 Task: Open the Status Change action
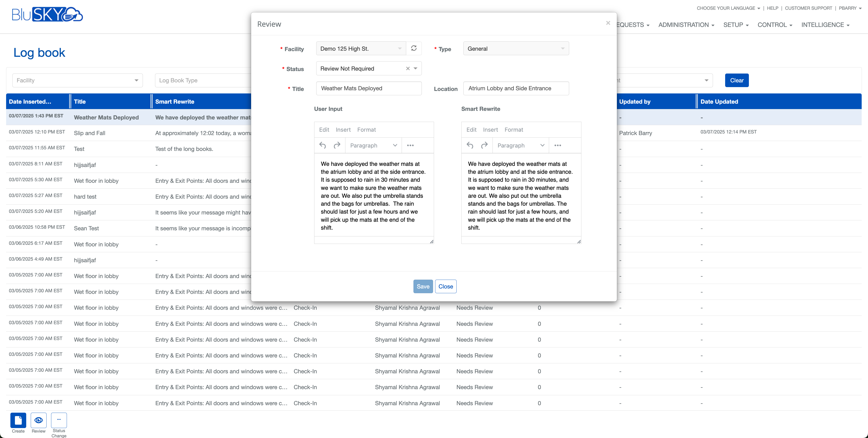[x=59, y=420]
